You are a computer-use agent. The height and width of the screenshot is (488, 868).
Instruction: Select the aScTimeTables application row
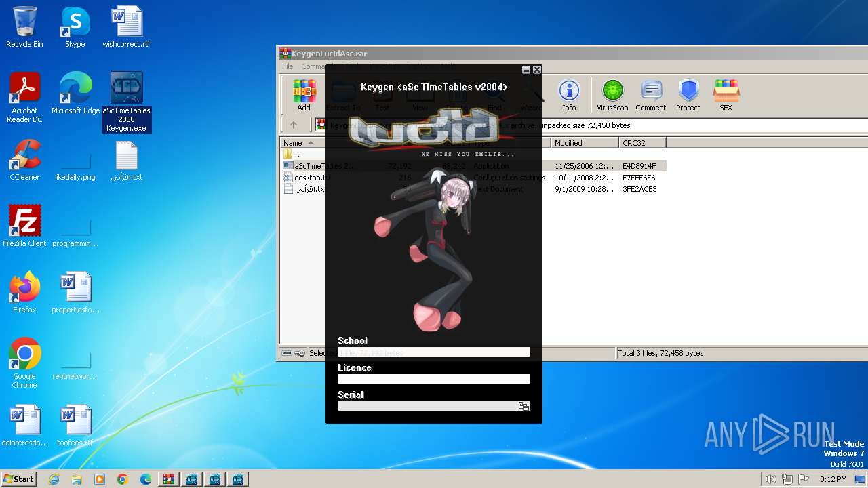click(473, 166)
